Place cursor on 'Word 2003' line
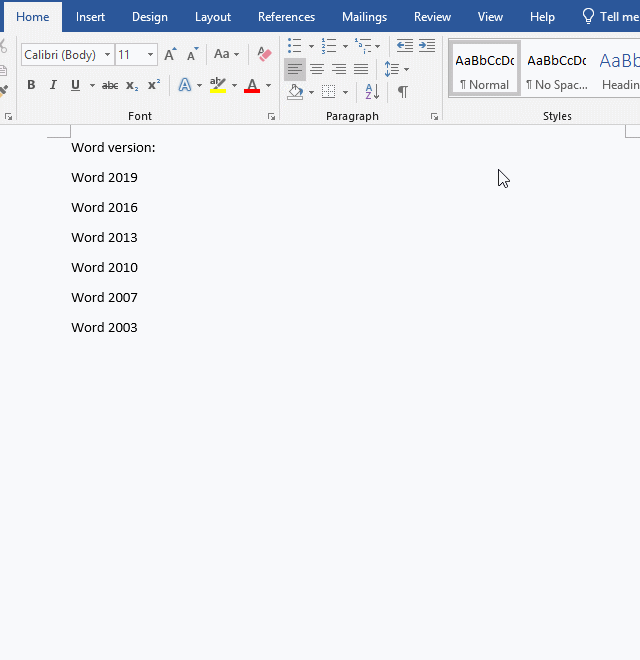Image resolution: width=640 pixels, height=660 pixels. 104,327
